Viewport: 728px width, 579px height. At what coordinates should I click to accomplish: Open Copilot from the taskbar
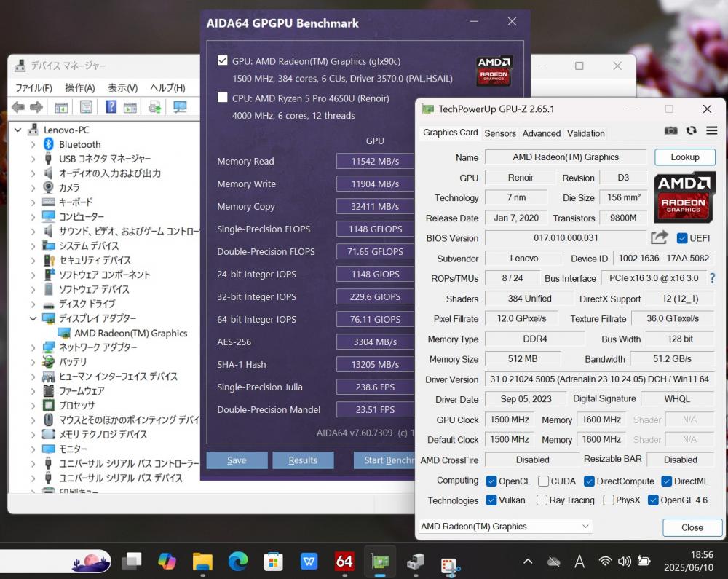(167, 561)
